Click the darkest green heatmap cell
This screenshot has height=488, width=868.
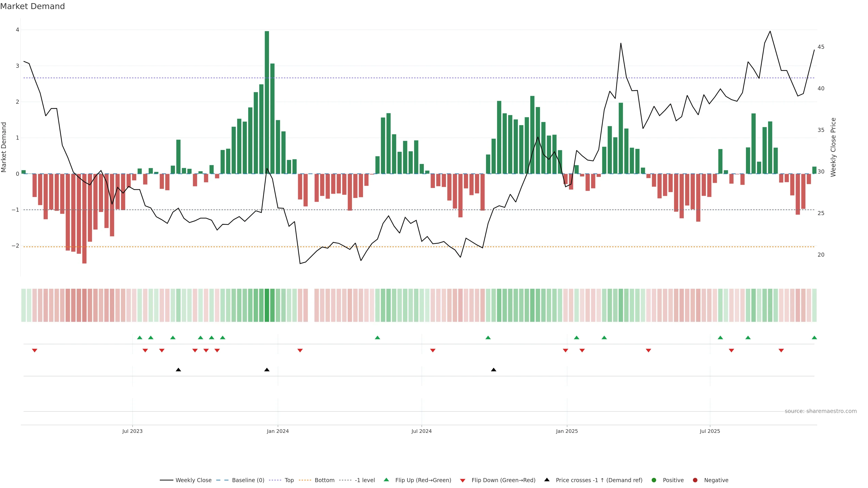(267, 305)
